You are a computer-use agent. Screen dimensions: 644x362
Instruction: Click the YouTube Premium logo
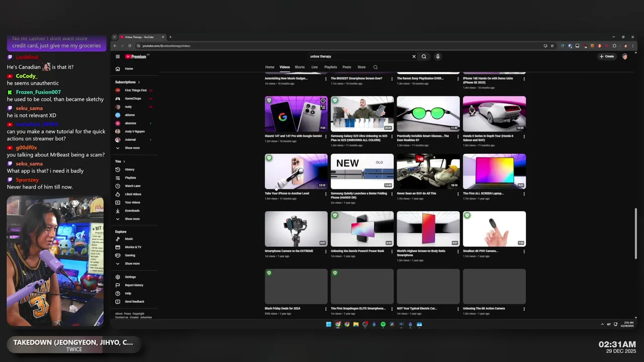pos(136,57)
